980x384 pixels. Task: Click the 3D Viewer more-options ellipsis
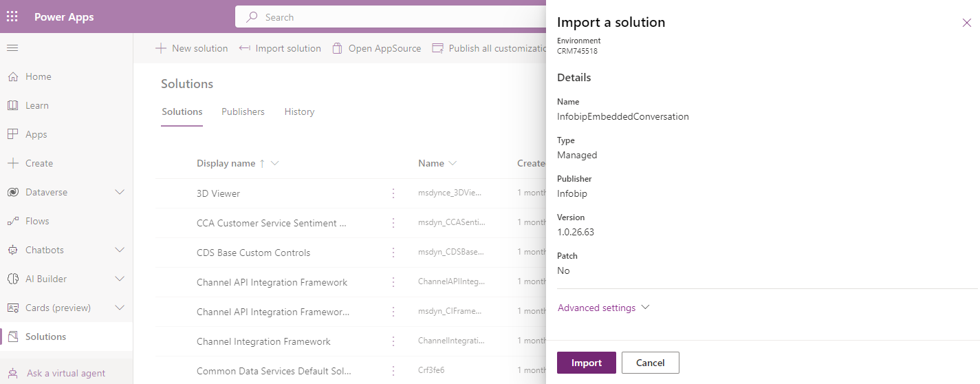pyautogui.click(x=393, y=193)
